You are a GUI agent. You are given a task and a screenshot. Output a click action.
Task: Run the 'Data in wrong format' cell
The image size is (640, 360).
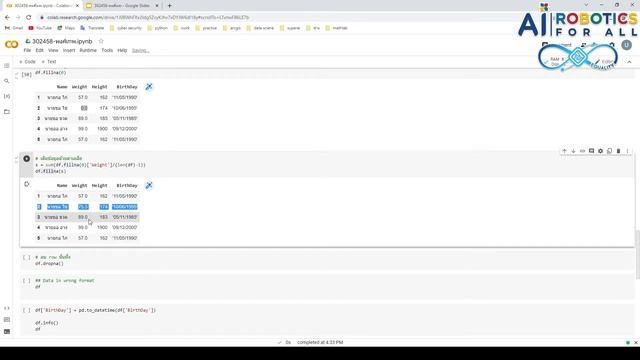(27, 281)
